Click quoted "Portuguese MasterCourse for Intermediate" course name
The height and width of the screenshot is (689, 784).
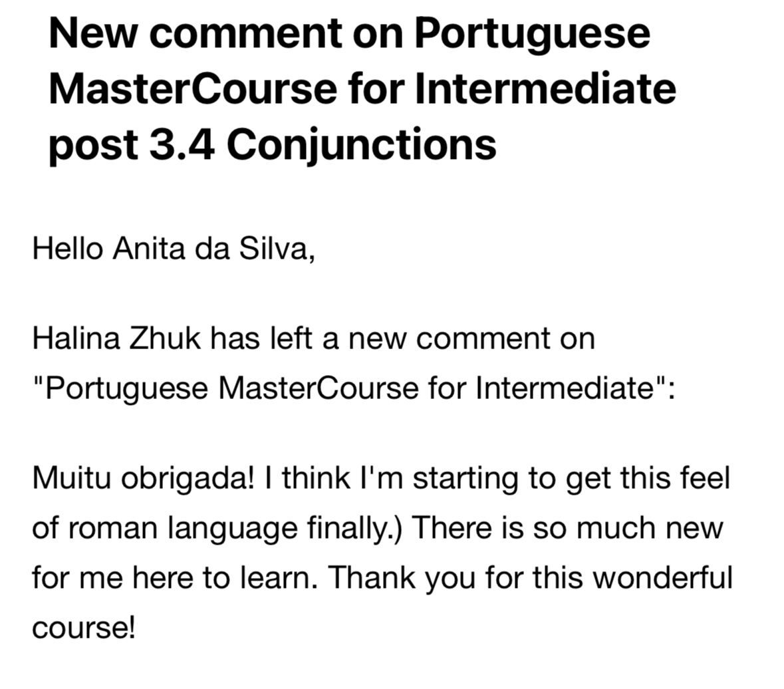tap(350, 388)
